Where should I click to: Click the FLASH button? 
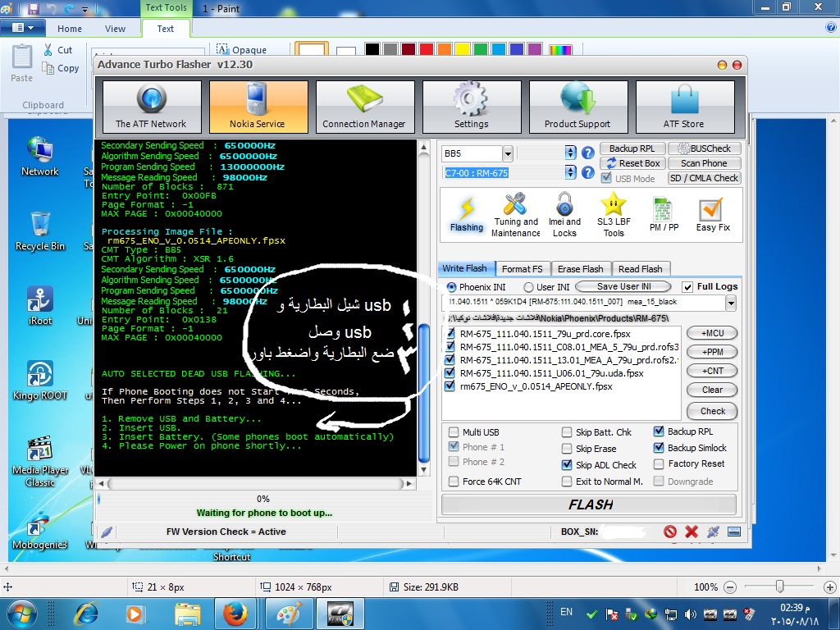coord(589,504)
